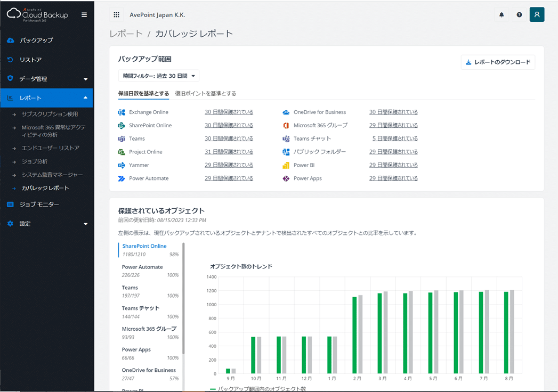Viewport: 558px width, 392px height.
Task: Select カバレッジ レポート in sidebar
Action: [45, 188]
